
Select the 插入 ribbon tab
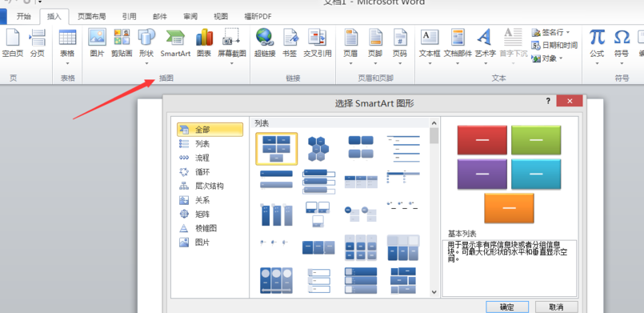(54, 17)
